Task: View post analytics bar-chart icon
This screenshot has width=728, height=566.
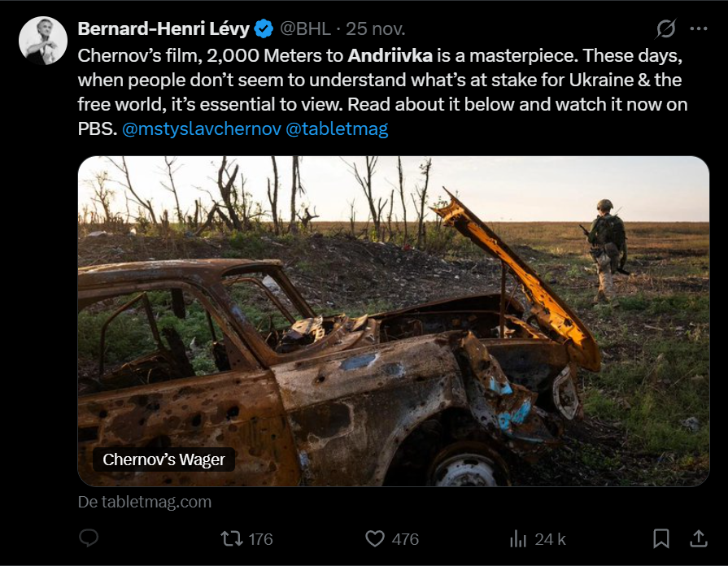Action: 518,538
